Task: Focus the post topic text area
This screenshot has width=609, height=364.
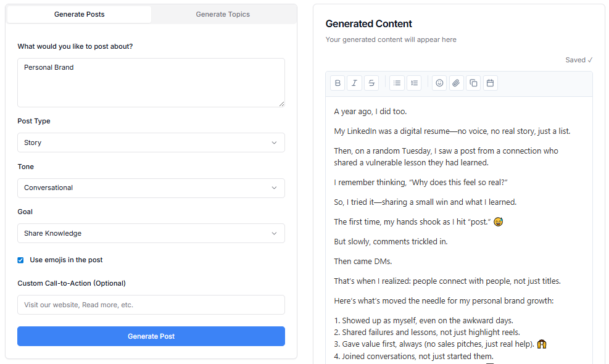Action: [151, 82]
